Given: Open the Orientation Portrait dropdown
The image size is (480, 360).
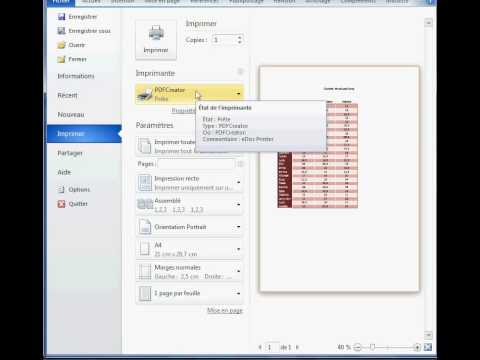Looking at the screenshot, I should click(189, 227).
